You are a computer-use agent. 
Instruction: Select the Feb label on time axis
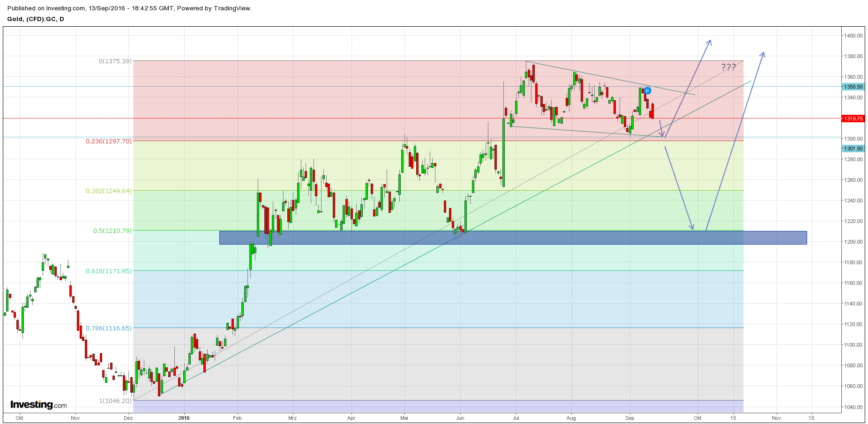tap(237, 418)
